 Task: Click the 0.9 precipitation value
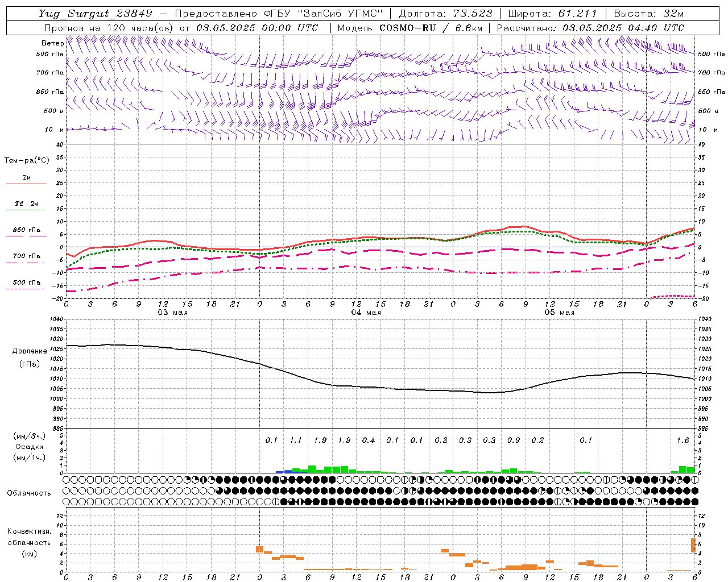tap(513, 440)
